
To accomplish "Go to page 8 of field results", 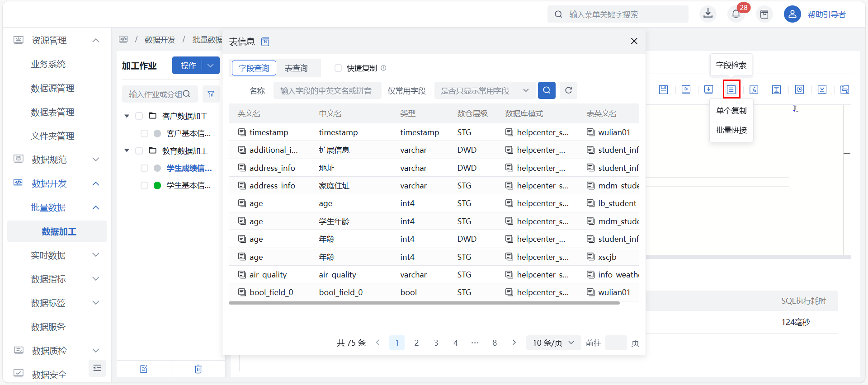I will click(x=495, y=343).
